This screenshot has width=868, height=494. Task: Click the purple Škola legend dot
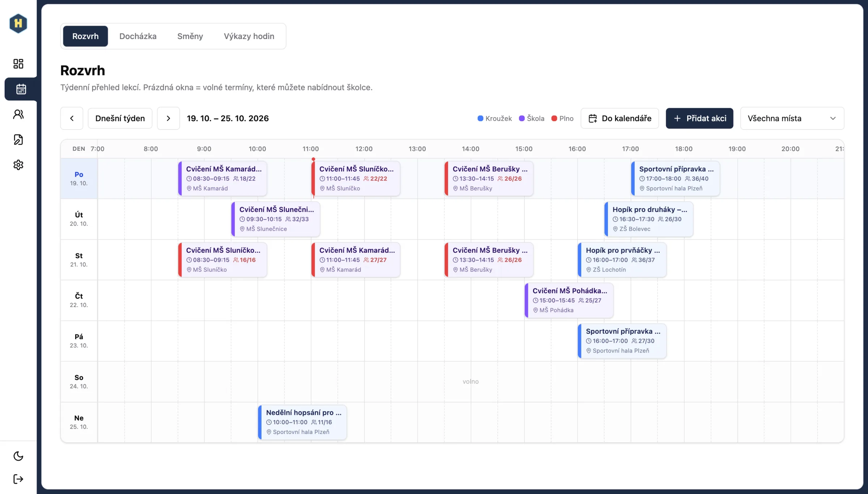522,118
